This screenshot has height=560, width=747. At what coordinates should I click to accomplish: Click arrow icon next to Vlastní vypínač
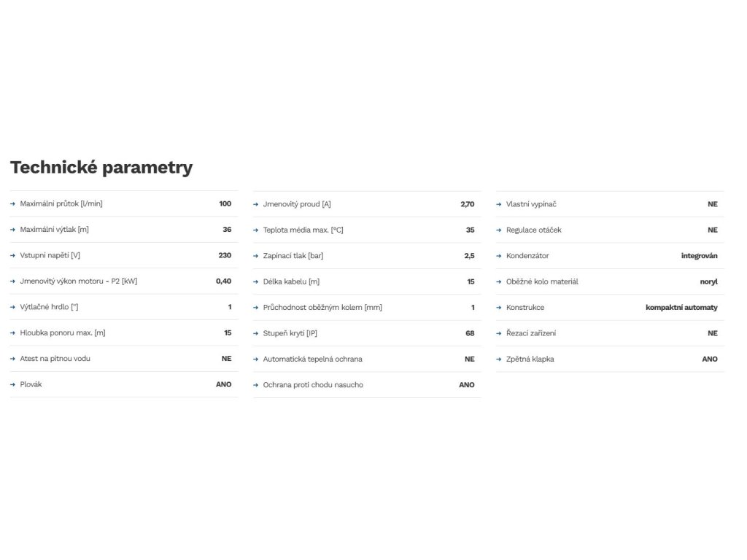[499, 204]
